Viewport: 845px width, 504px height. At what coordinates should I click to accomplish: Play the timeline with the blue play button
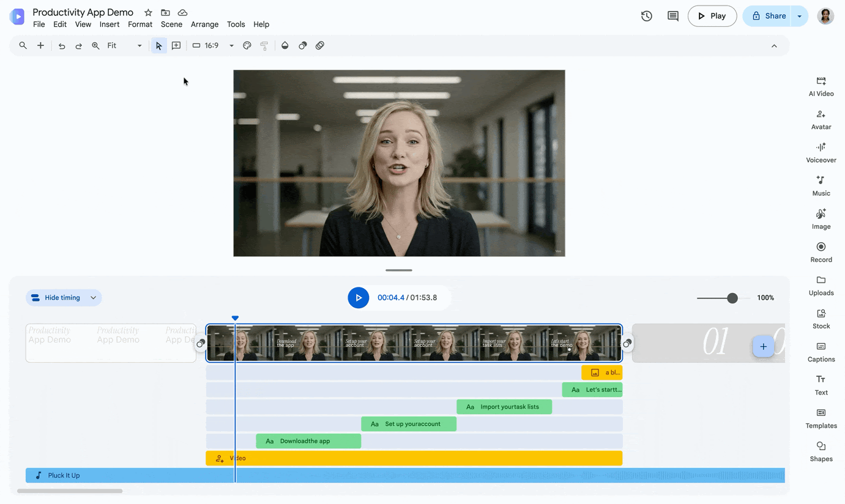point(359,298)
